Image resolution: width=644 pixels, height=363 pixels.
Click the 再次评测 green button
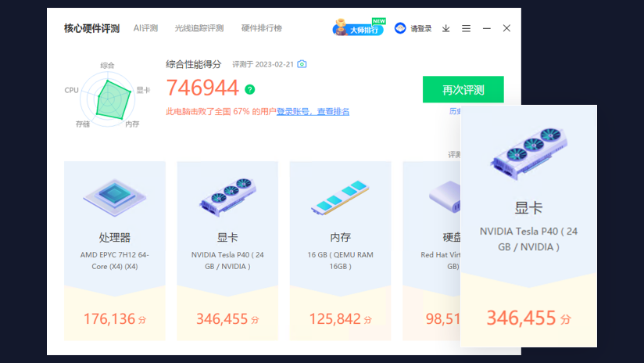pyautogui.click(x=463, y=89)
